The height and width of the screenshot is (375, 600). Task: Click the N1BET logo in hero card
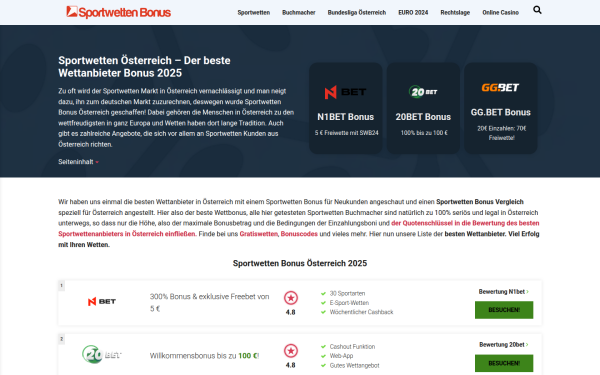coord(346,92)
